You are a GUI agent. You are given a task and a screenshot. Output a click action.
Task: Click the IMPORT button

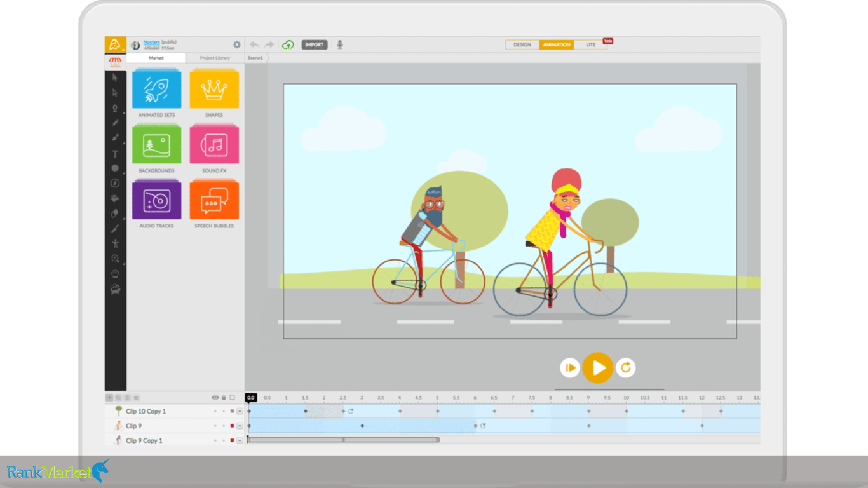[x=315, y=44]
